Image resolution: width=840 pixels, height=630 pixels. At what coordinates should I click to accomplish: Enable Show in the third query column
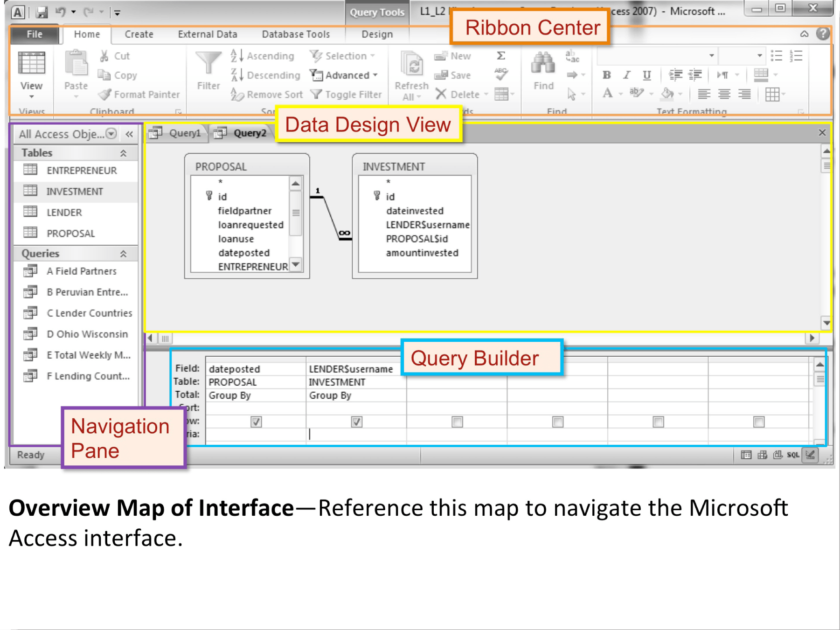[x=457, y=422]
